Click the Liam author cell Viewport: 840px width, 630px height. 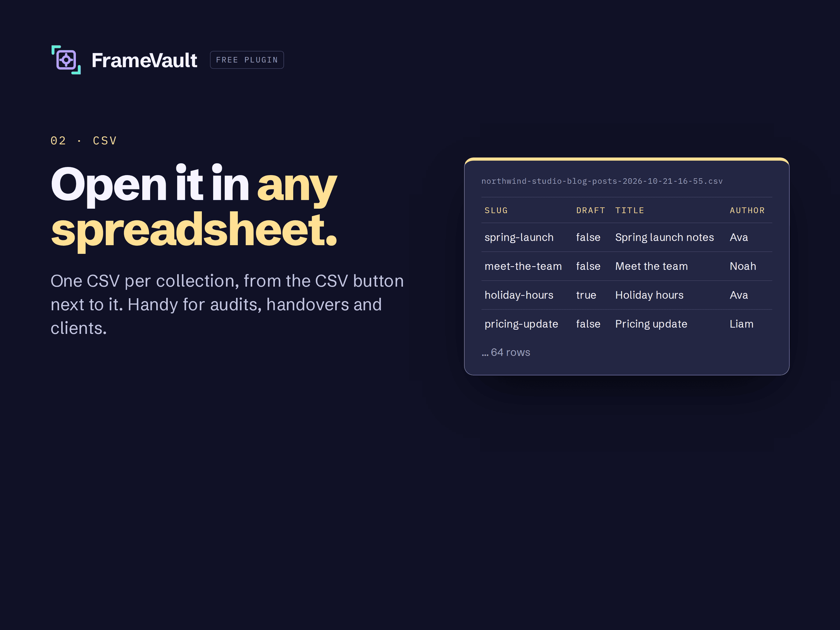(x=742, y=324)
